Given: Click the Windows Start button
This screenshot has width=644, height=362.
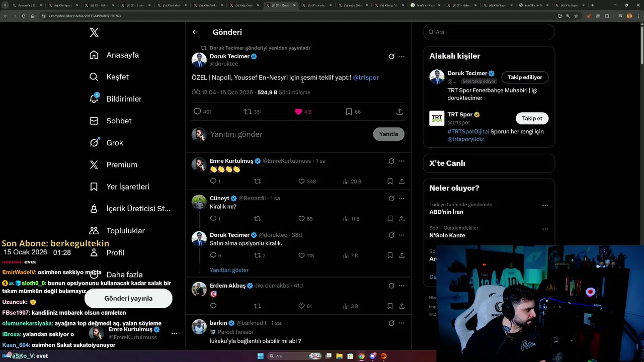Looking at the screenshot, I should pyautogui.click(x=261, y=356).
